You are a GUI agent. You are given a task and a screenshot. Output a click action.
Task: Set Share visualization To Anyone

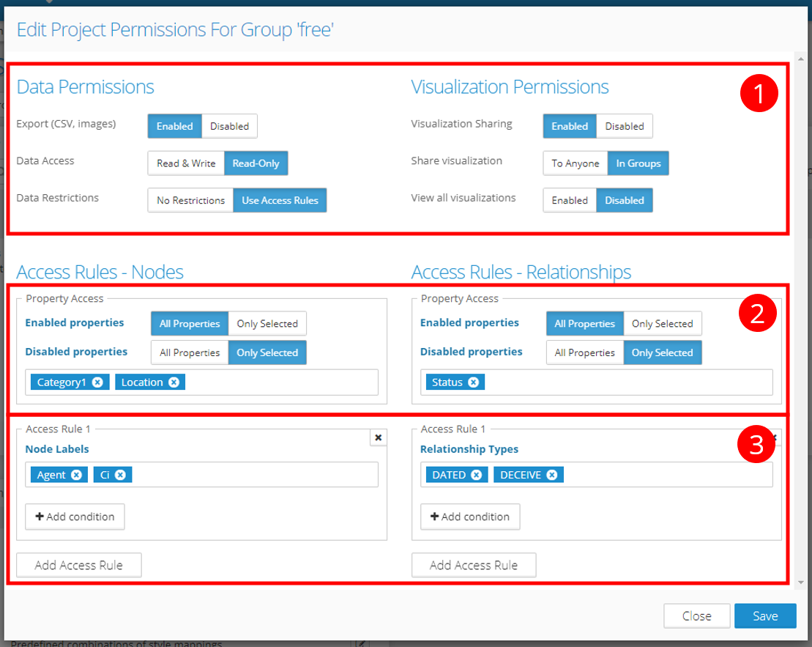click(575, 163)
